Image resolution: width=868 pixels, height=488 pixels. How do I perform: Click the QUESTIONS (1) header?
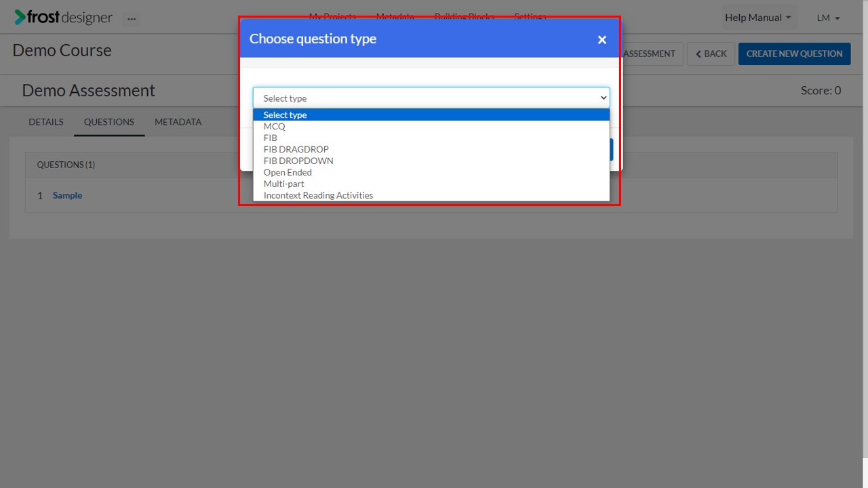coord(66,165)
